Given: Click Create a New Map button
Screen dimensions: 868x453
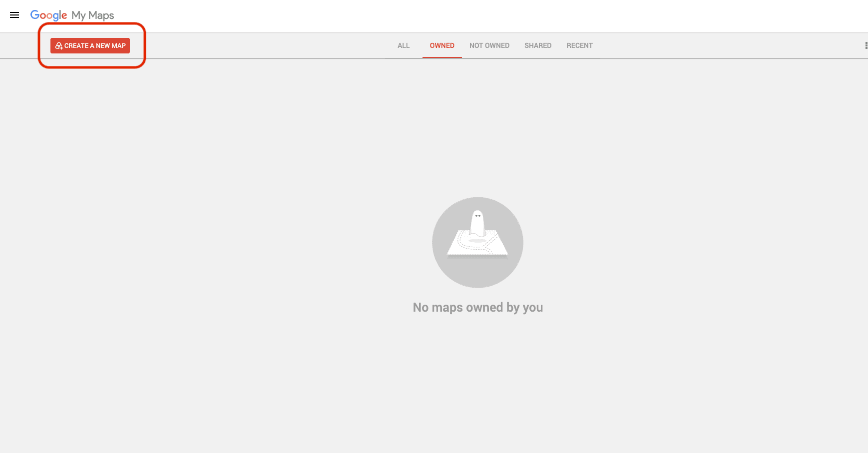Looking at the screenshot, I should point(90,45).
